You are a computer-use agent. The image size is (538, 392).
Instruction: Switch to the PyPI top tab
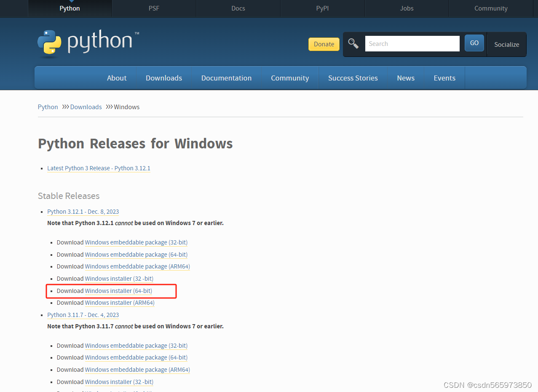323,8
